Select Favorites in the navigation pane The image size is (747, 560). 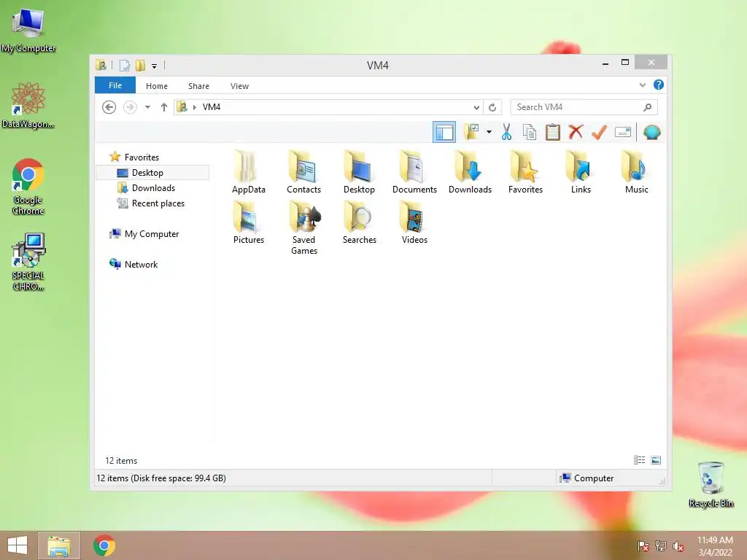point(142,157)
